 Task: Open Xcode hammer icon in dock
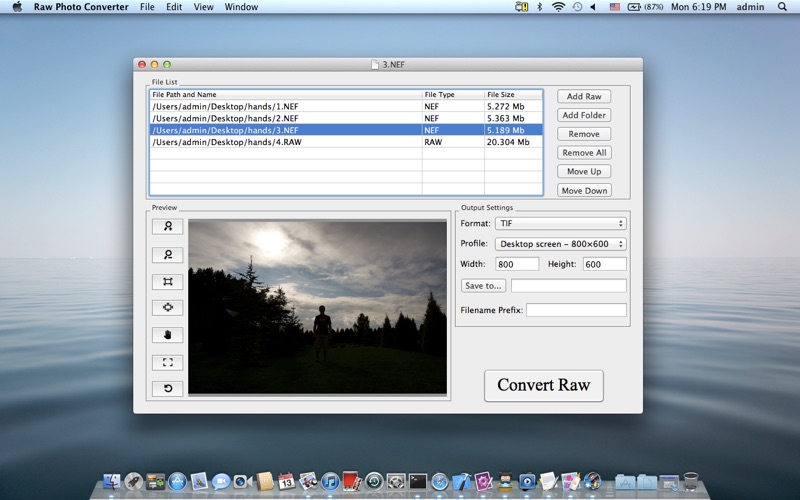[x=461, y=481]
